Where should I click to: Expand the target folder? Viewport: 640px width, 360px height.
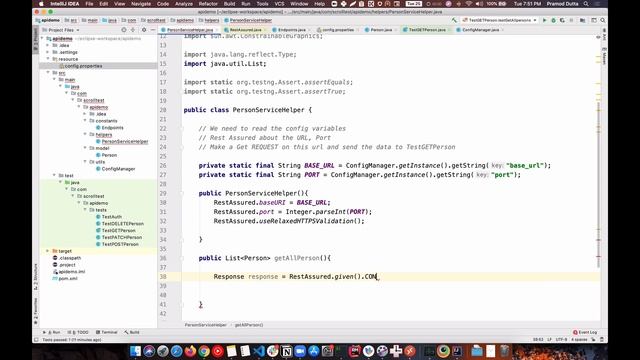48,251
